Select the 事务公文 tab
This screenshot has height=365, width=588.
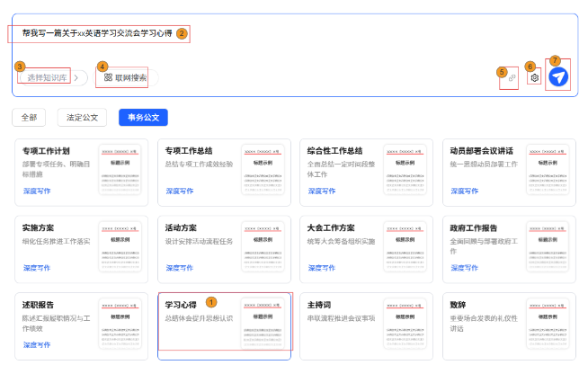tap(143, 117)
